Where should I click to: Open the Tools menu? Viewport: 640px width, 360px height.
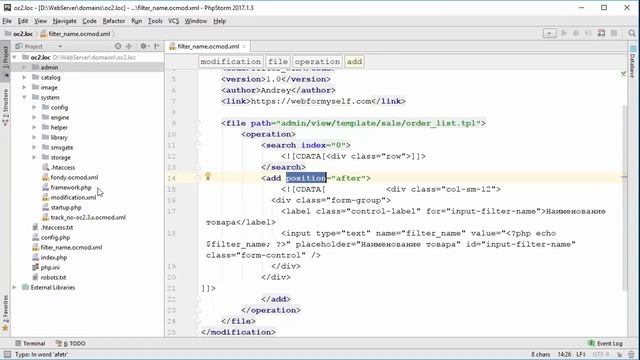coord(155,21)
